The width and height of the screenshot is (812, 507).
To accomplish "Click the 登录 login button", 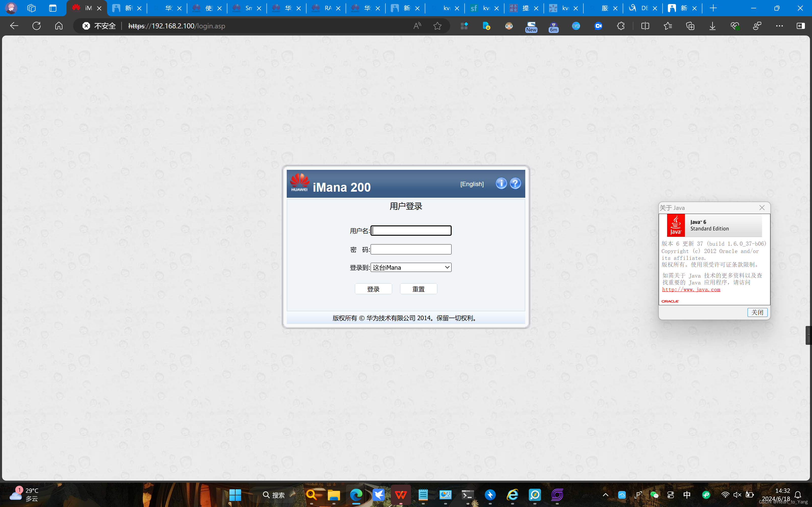I will point(373,289).
